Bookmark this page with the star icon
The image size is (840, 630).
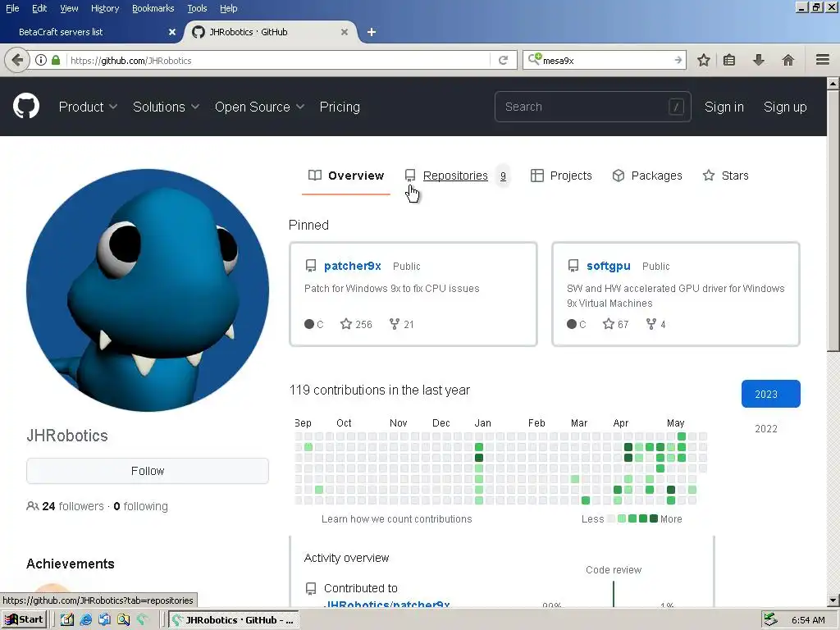coord(703,60)
